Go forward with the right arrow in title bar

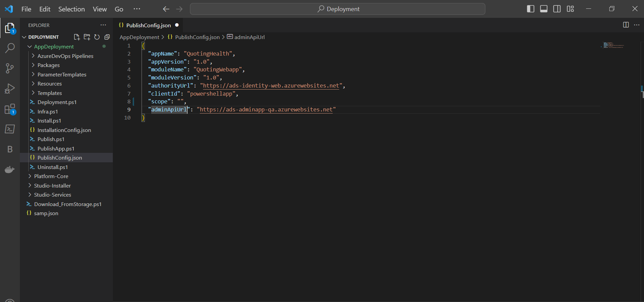[x=179, y=9]
